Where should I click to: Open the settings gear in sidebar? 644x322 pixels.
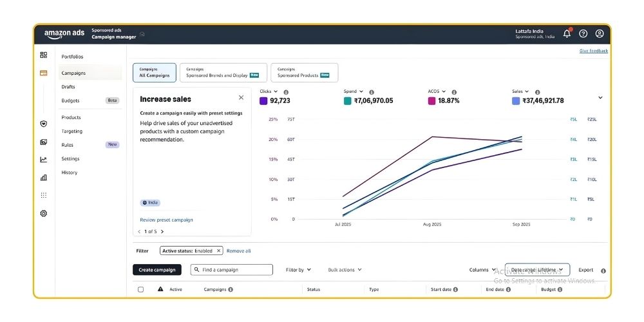click(x=44, y=213)
